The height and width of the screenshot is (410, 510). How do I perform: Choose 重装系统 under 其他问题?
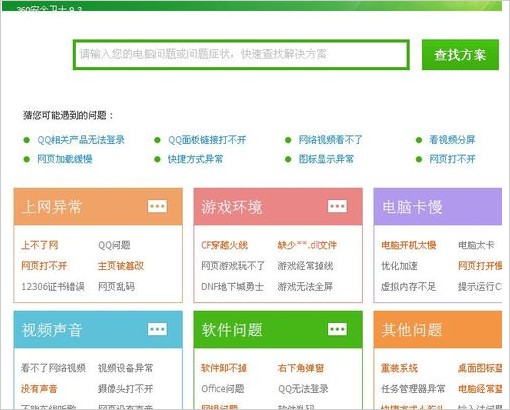click(x=399, y=368)
